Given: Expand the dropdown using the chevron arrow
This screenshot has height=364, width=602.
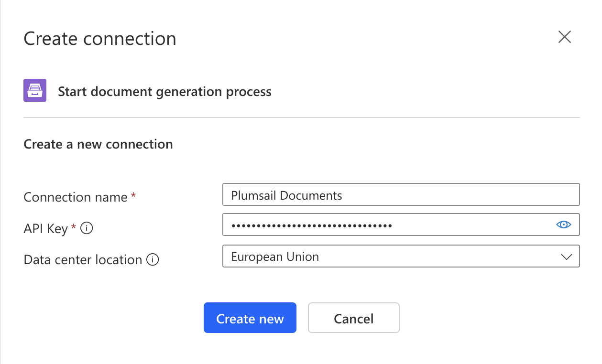Looking at the screenshot, I should coord(566,257).
